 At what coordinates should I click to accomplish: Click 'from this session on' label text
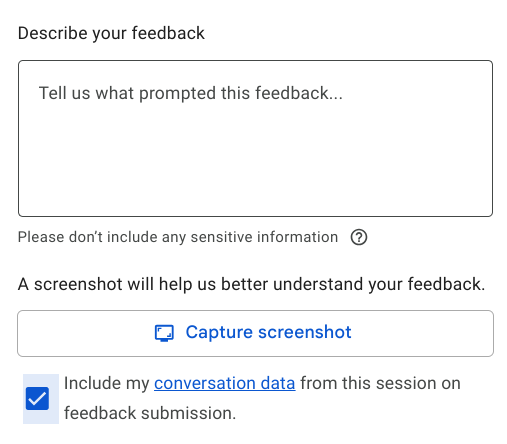[x=380, y=383]
